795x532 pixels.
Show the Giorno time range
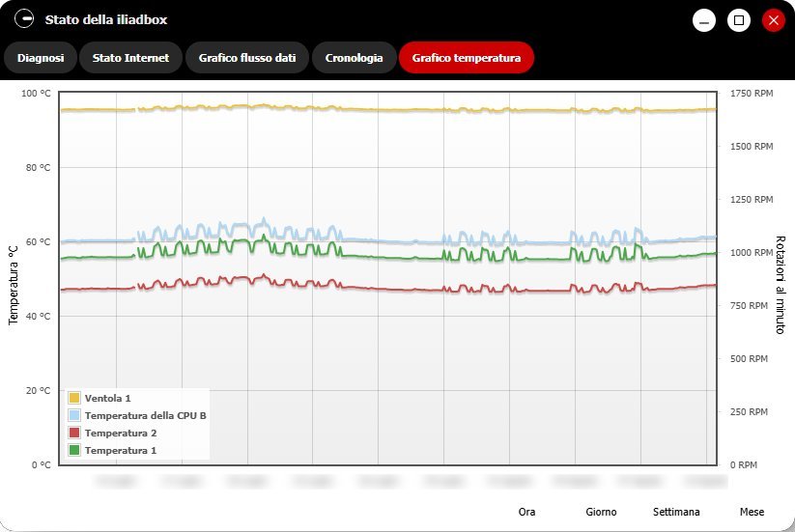601,512
